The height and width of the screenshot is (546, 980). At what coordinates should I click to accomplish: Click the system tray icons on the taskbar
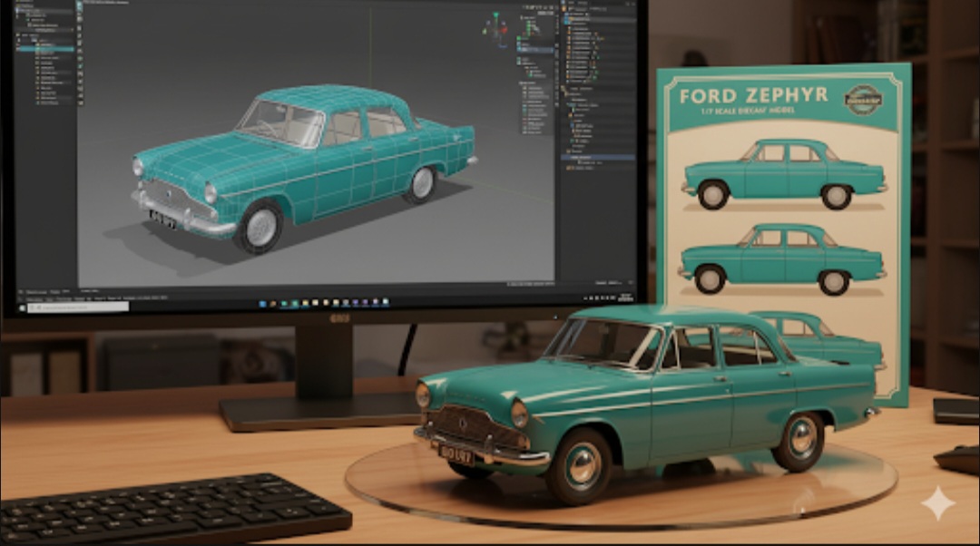click(x=599, y=304)
